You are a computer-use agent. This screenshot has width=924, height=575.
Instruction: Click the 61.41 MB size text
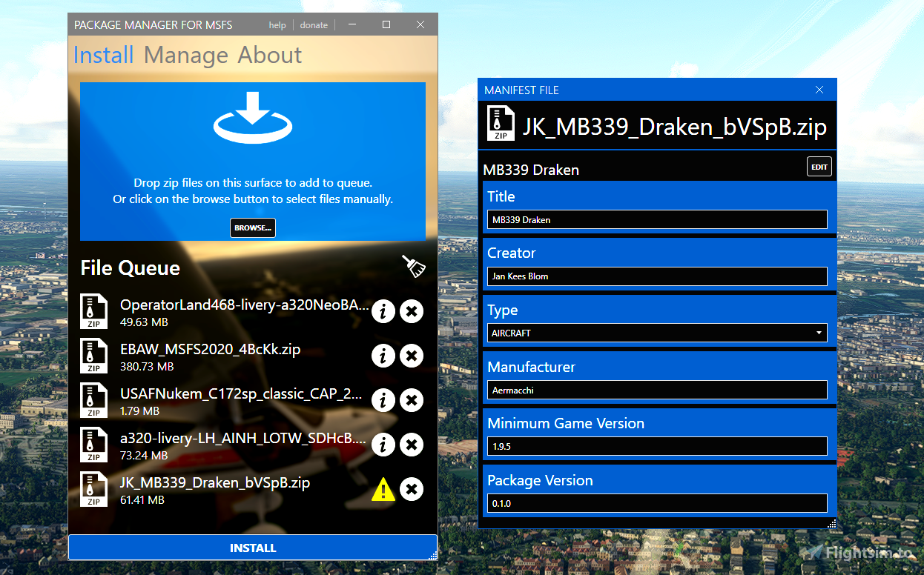[142, 500]
